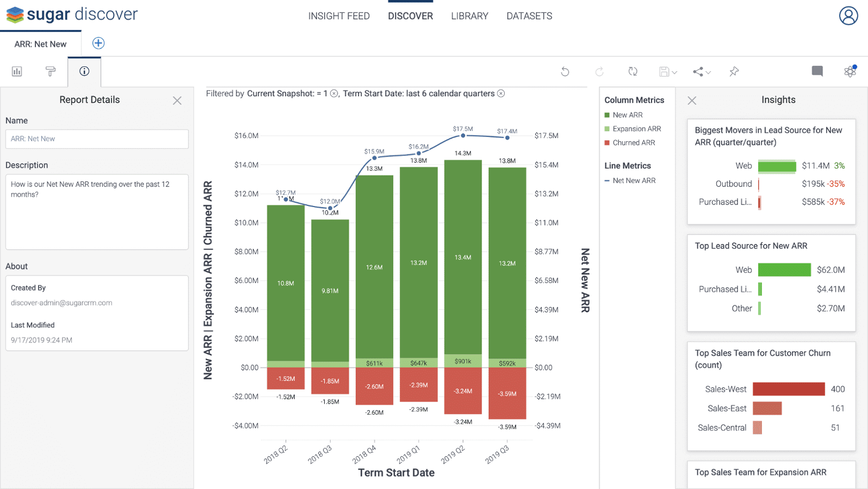This screenshot has height=489, width=868.
Task: Open Top Sales Team for Expansion ARR insight
Action: point(771,475)
